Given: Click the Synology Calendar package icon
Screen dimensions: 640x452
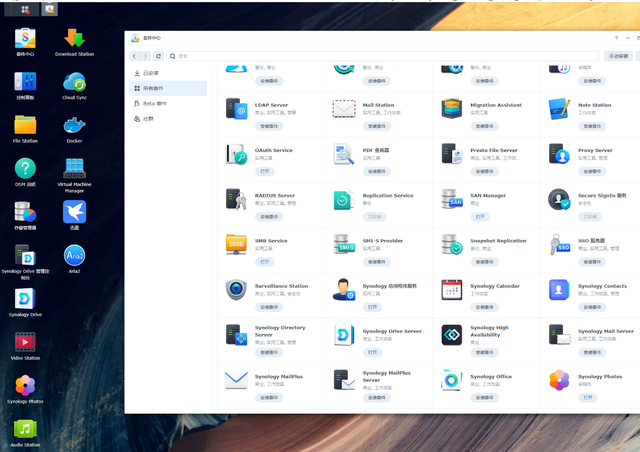Looking at the screenshot, I should [x=452, y=290].
